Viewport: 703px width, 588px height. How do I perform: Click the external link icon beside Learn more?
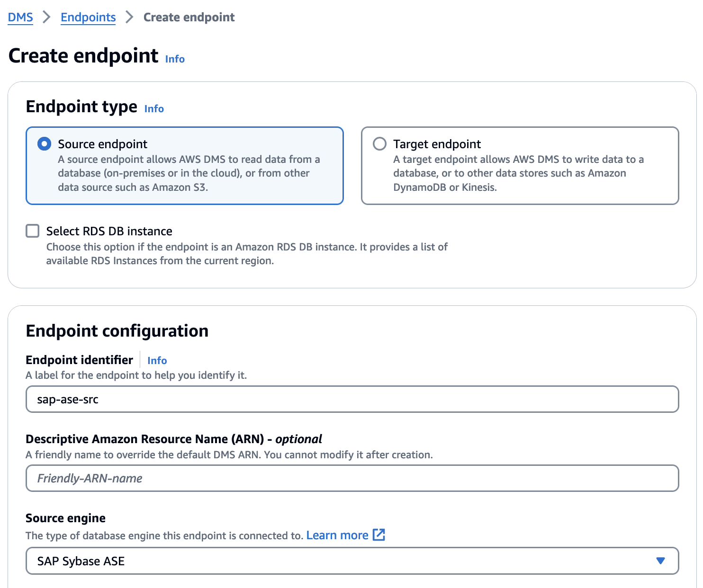[x=379, y=535]
